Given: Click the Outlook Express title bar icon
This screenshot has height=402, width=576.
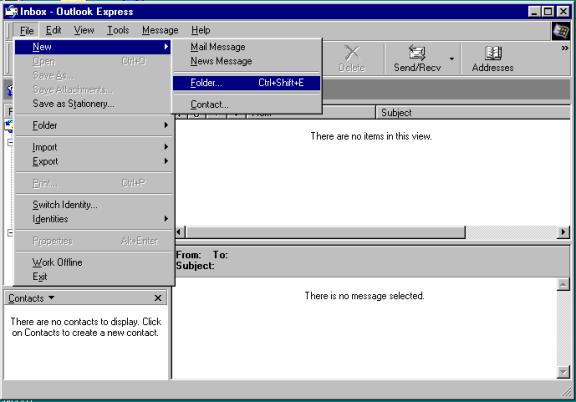Looking at the screenshot, I should (11, 11).
